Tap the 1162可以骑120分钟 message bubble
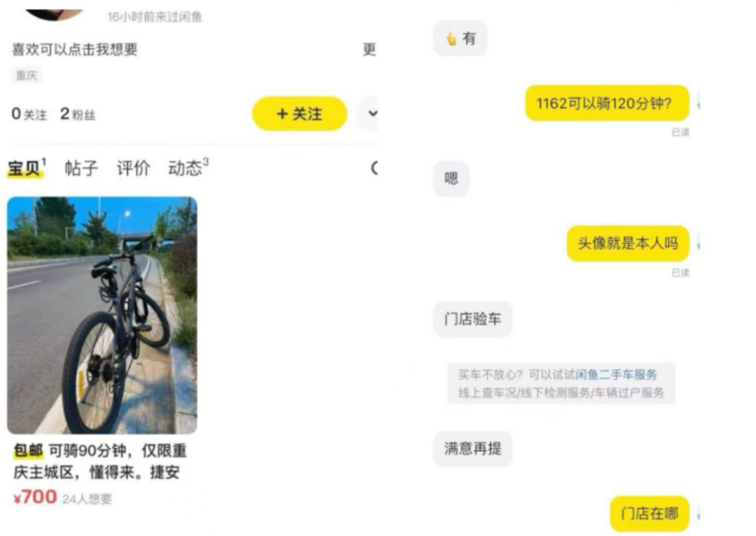Image resolution: width=756 pixels, height=536 pixels. (x=606, y=103)
